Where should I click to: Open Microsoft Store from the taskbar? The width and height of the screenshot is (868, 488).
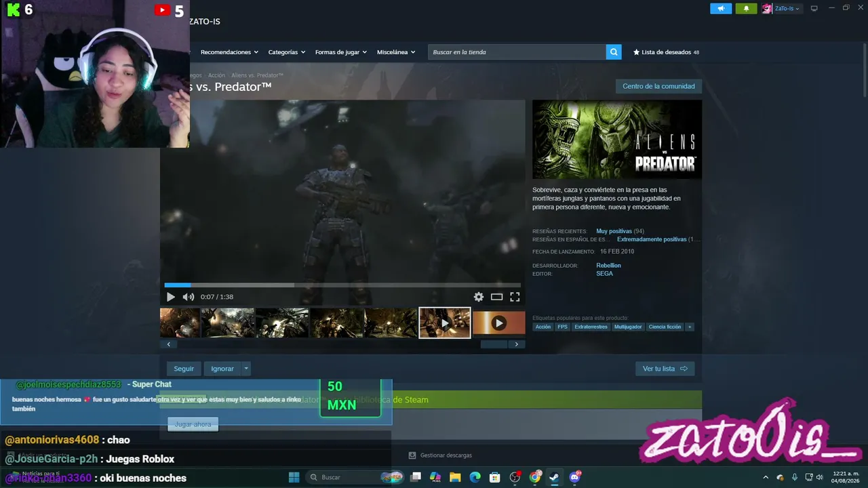(x=495, y=477)
